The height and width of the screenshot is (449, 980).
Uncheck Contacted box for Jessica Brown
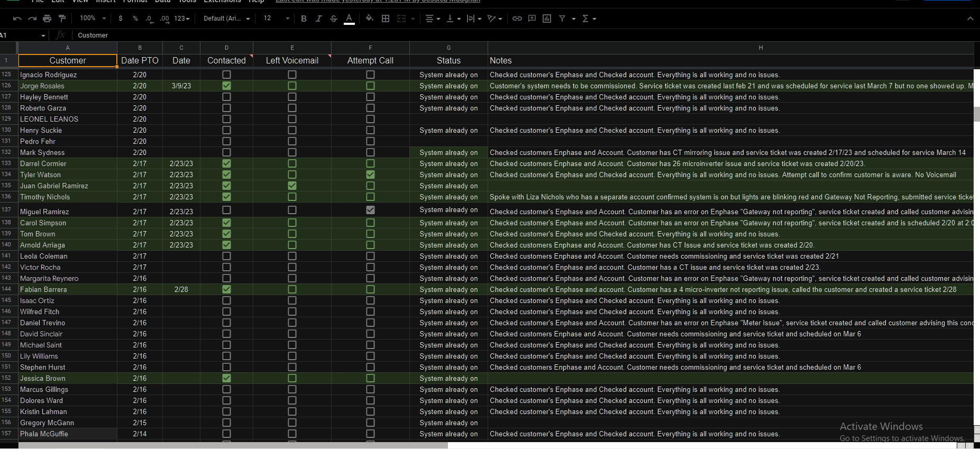pos(226,378)
